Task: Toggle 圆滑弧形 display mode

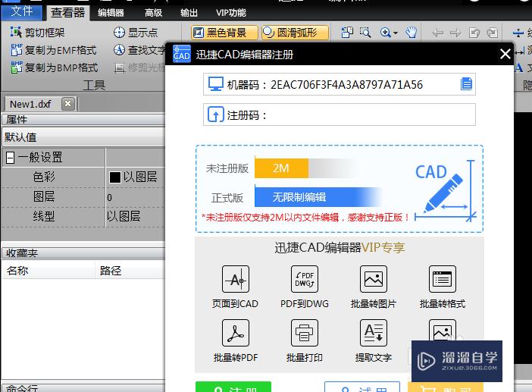Action: point(296,33)
